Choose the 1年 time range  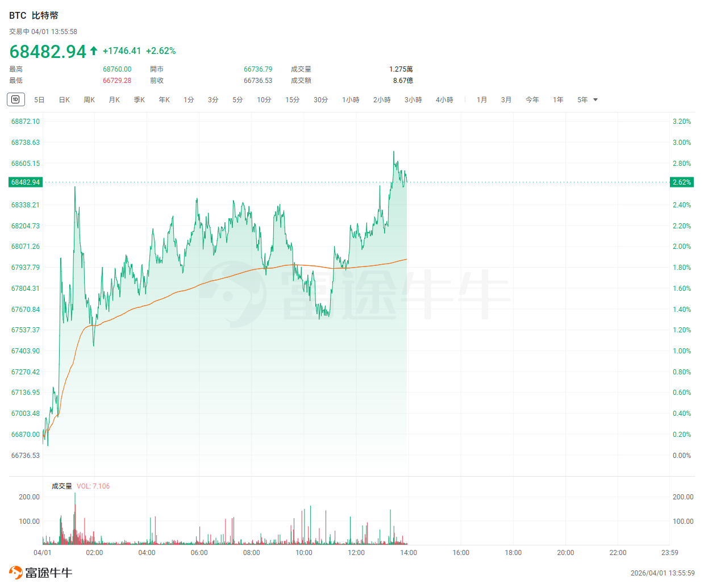pyautogui.click(x=558, y=100)
